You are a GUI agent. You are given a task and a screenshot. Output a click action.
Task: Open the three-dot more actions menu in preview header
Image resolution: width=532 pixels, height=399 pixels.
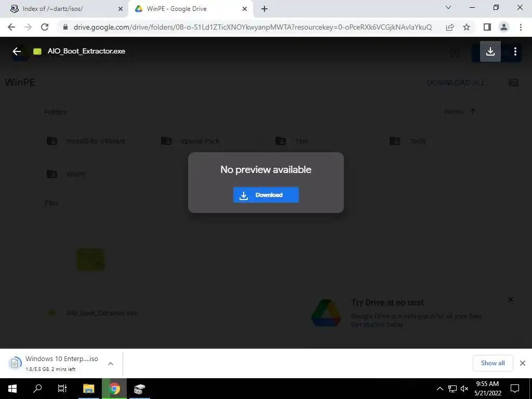point(515,51)
